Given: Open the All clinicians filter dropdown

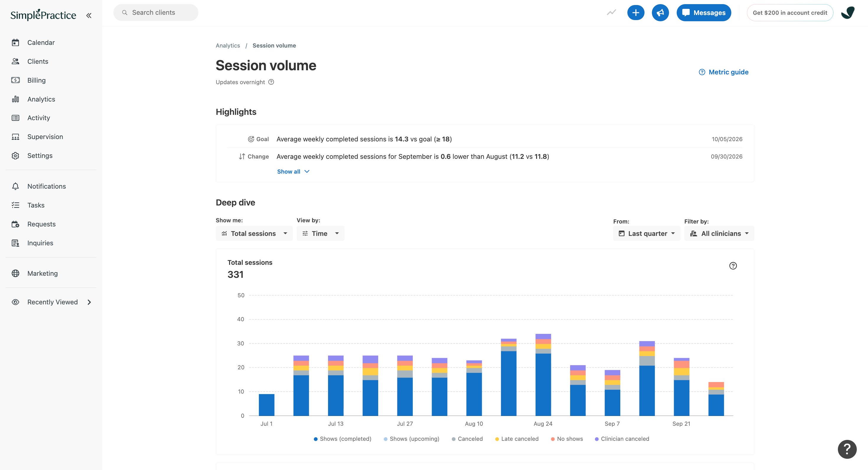Looking at the screenshot, I should pos(719,234).
